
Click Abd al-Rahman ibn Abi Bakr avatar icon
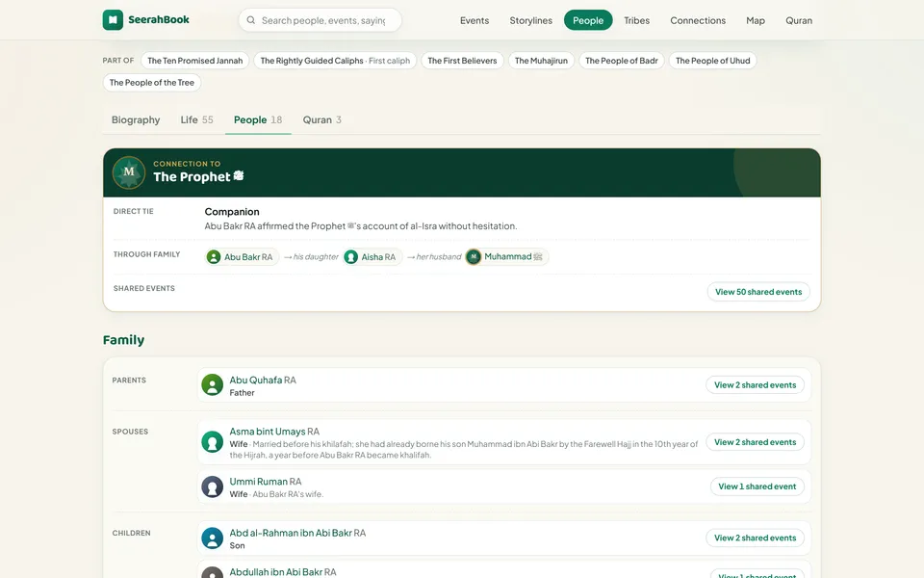click(x=212, y=538)
